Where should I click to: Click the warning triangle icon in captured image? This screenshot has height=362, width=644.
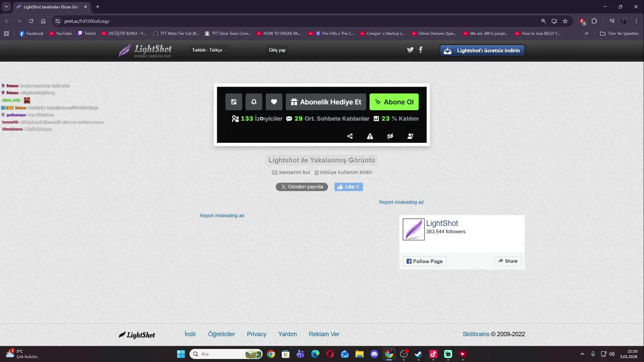pos(370,136)
